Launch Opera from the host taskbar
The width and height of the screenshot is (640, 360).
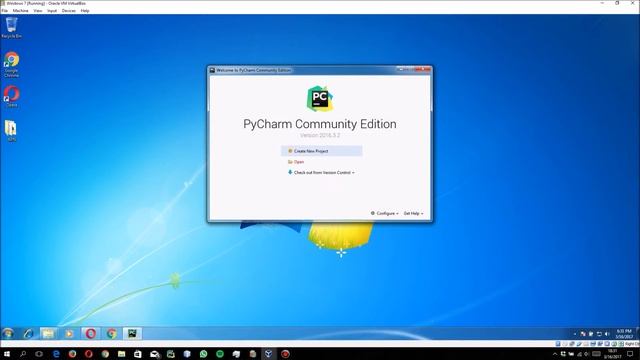tap(89, 354)
